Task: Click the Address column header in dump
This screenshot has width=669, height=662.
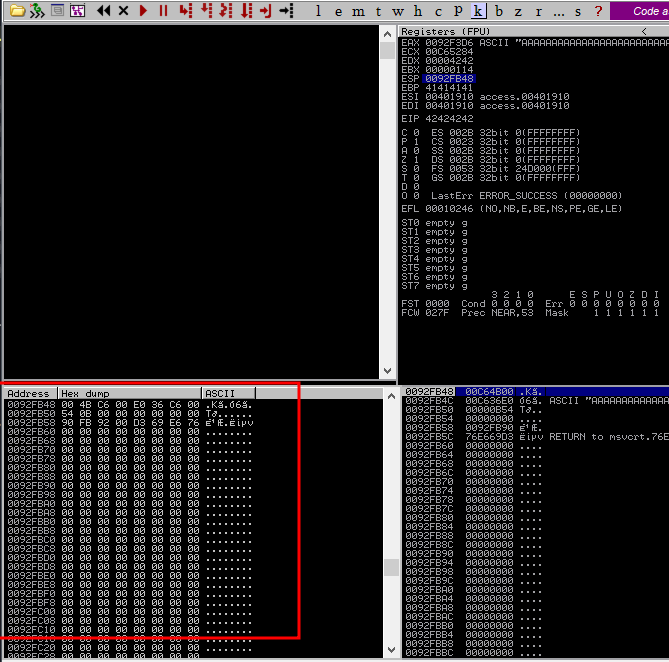Action: [28, 393]
